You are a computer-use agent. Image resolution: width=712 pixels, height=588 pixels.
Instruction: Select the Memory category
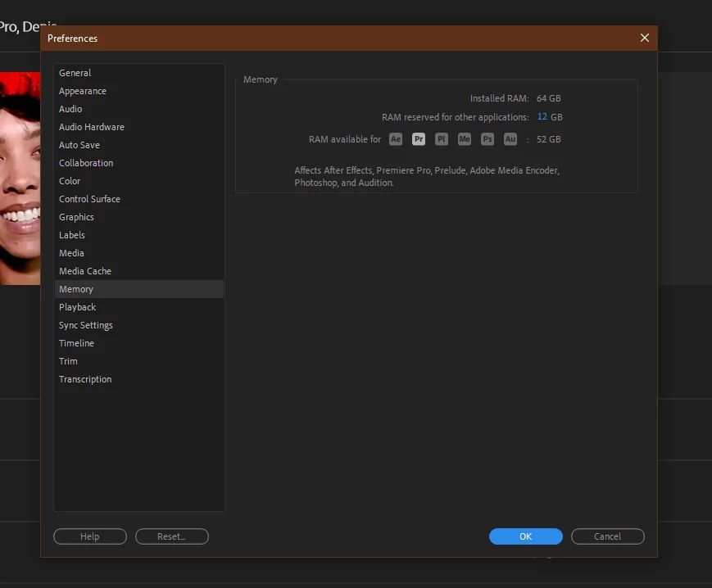[139, 289]
